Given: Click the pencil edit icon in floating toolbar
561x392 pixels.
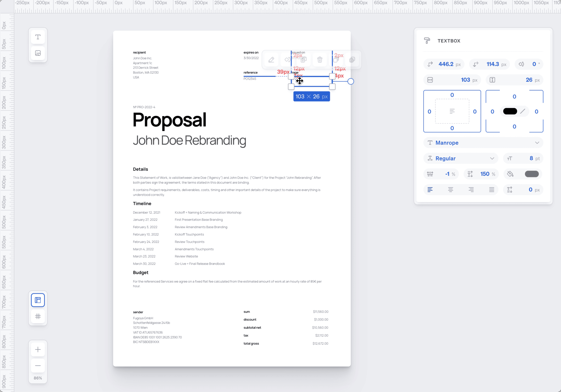Looking at the screenshot, I should click(x=271, y=60).
